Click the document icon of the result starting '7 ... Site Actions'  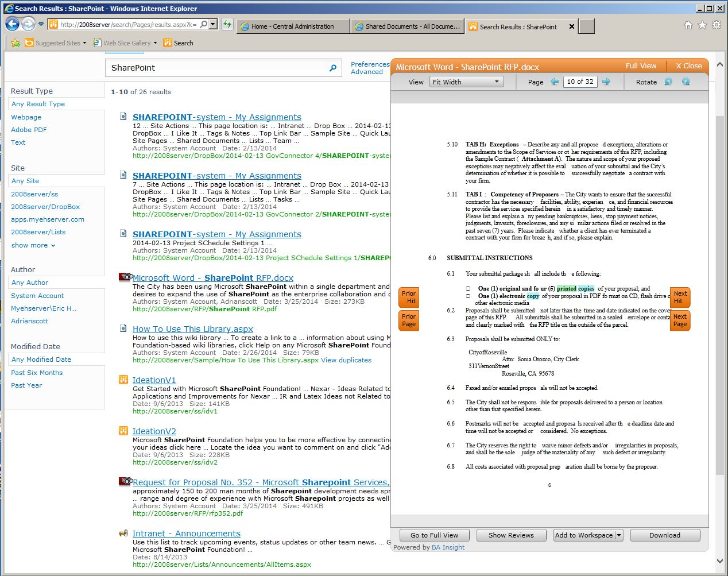tap(123, 175)
